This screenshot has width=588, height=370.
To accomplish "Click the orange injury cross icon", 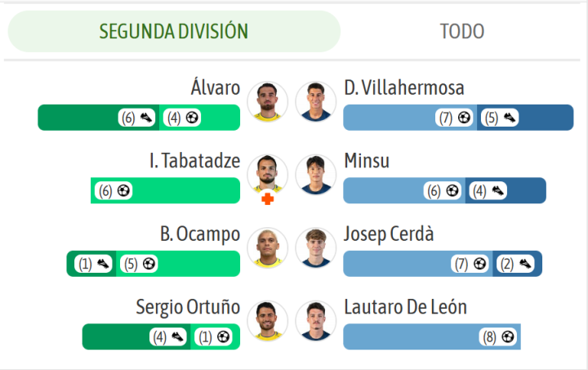I will tap(267, 198).
